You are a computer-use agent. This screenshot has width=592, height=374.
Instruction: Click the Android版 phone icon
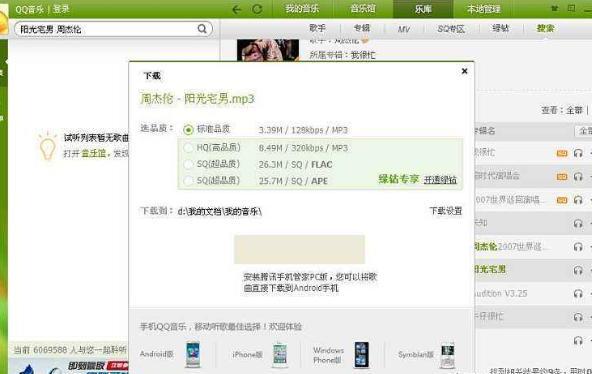pos(193,354)
